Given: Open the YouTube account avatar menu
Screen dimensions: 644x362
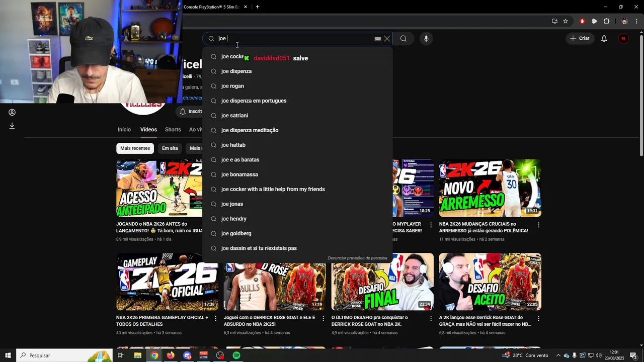Looking at the screenshot, I should pos(623,39).
